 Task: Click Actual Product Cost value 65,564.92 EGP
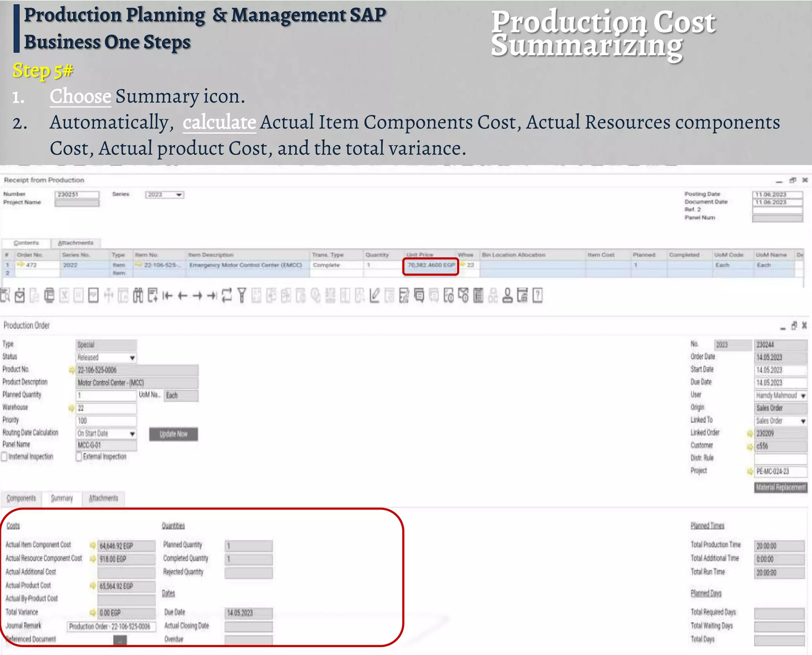coord(126,586)
